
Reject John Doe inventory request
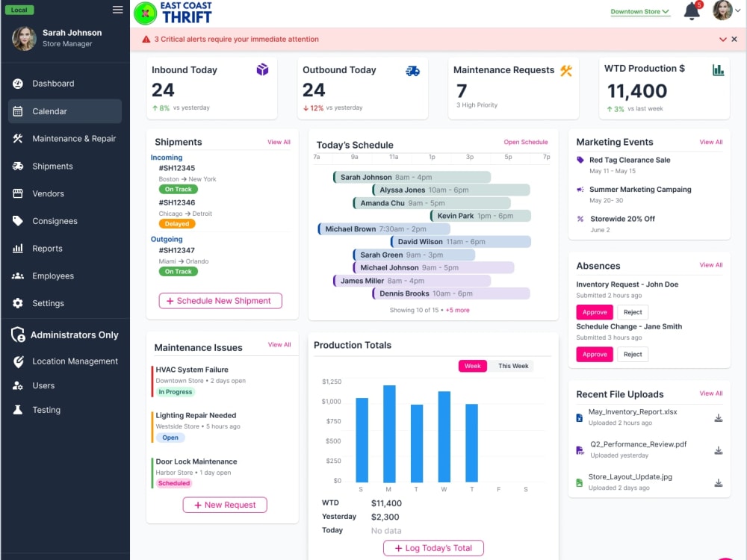pos(633,312)
